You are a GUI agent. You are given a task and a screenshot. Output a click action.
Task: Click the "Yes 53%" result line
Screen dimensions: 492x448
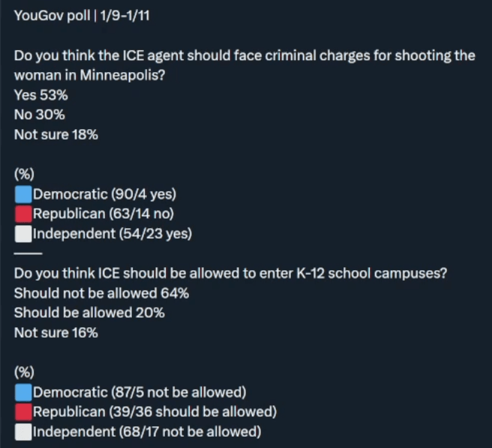40,95
